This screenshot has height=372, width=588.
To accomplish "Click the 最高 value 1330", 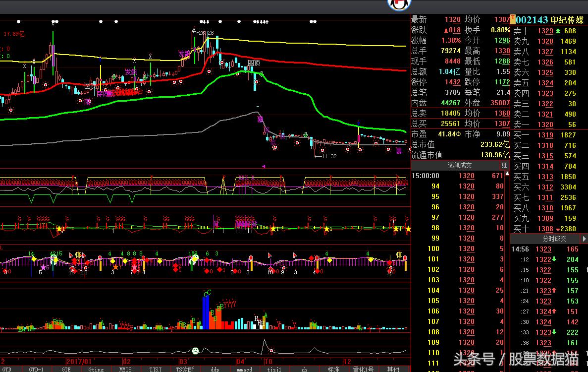I will click(x=502, y=51).
